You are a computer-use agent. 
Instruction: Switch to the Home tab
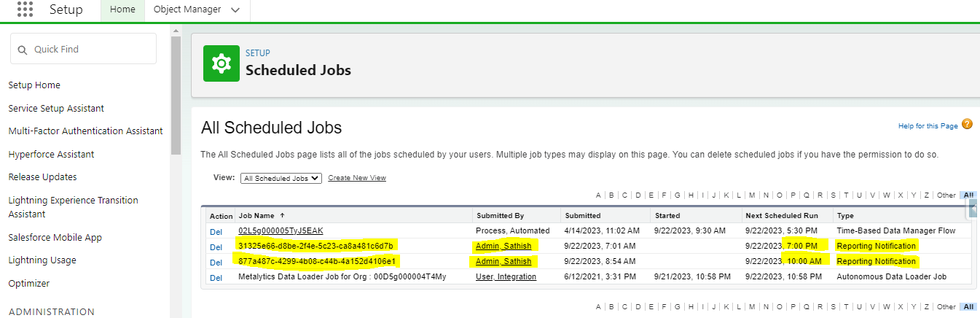point(122,10)
